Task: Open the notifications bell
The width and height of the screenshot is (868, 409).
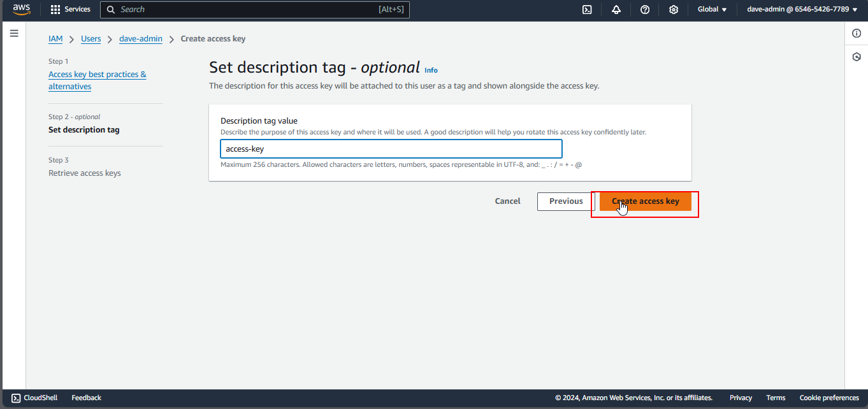Action: 616,10
